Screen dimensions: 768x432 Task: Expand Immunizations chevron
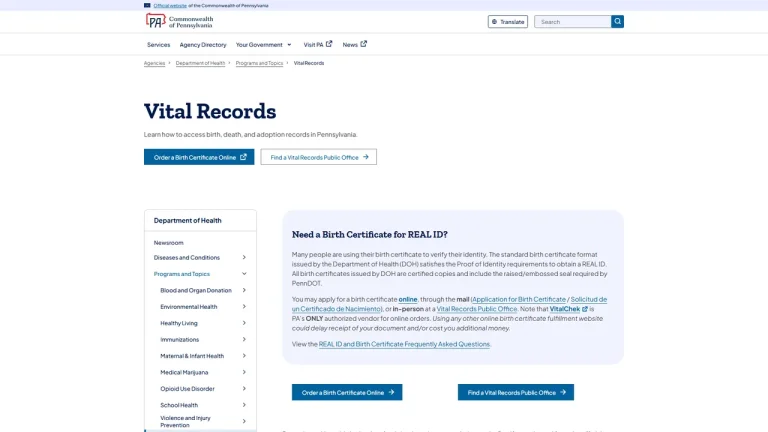pyautogui.click(x=244, y=339)
